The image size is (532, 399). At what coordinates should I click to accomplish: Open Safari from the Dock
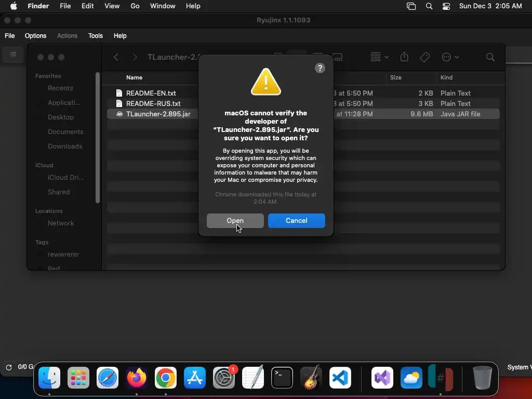[108, 378]
